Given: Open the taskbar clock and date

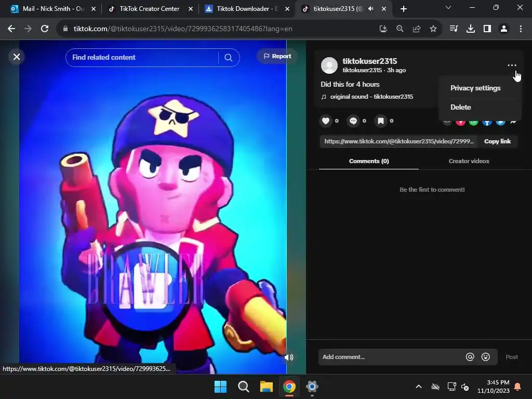Looking at the screenshot, I should coord(494,387).
